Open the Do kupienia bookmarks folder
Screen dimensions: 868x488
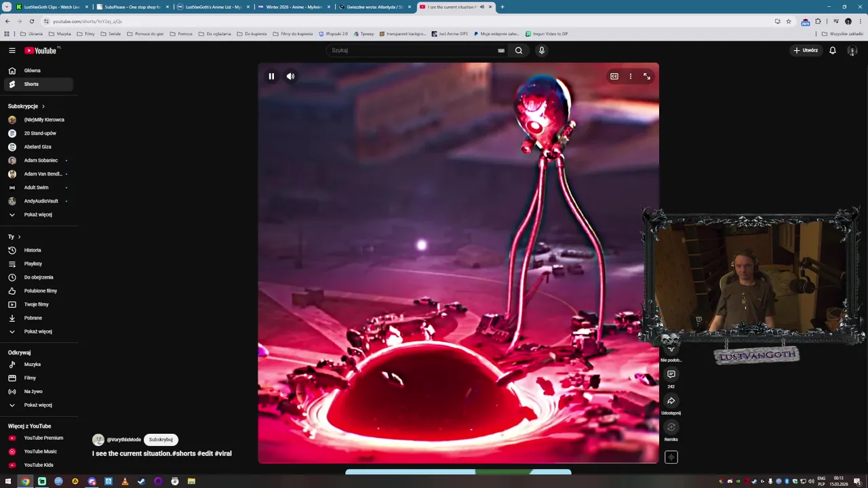252,33
